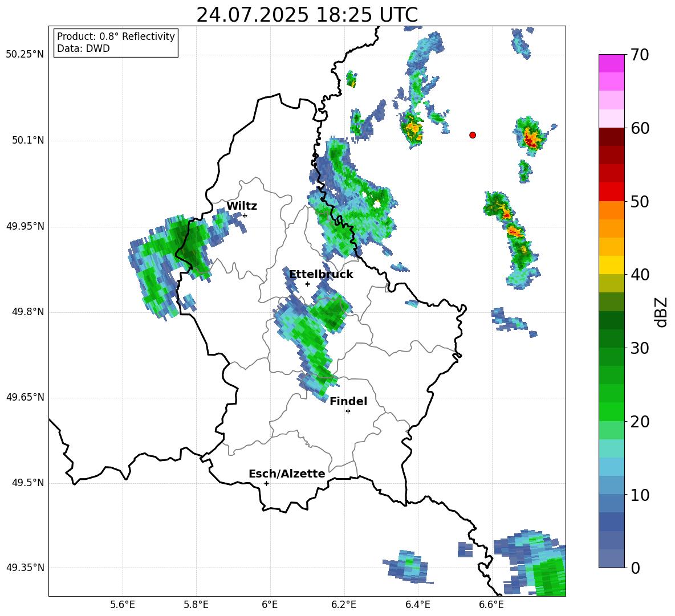Screen dimensions: 675x616
Task: Pick the magenta top segment of colorbar
Action: pos(611,63)
